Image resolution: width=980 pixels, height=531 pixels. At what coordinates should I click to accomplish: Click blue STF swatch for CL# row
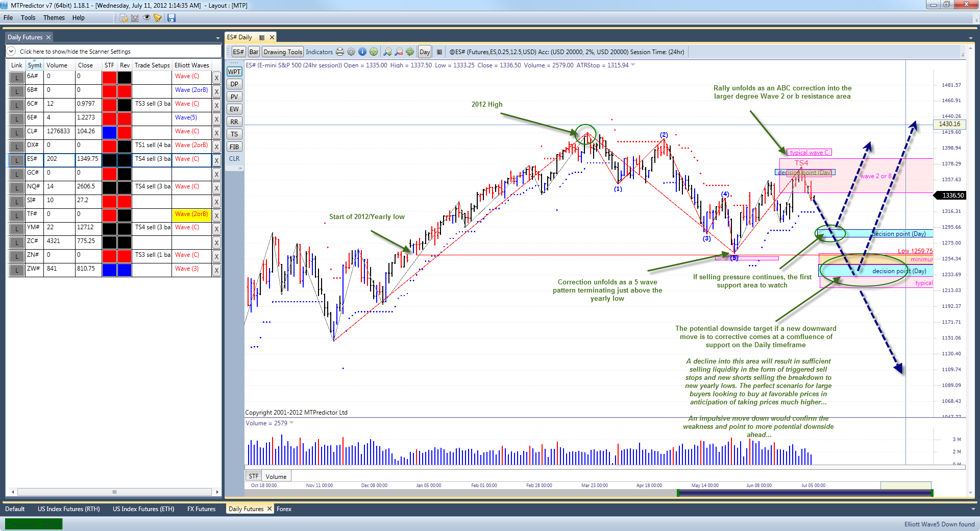pyautogui.click(x=109, y=133)
